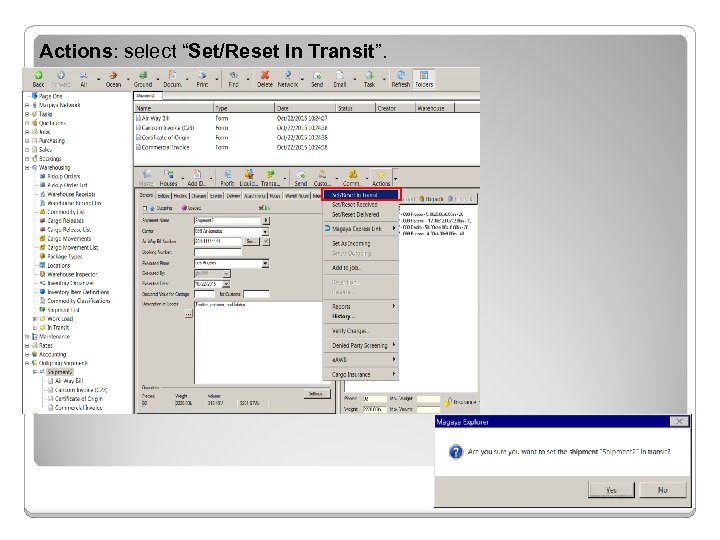Select Set/Reset Delivered menu item
This screenshot has height=540, width=720.
pyautogui.click(x=360, y=214)
